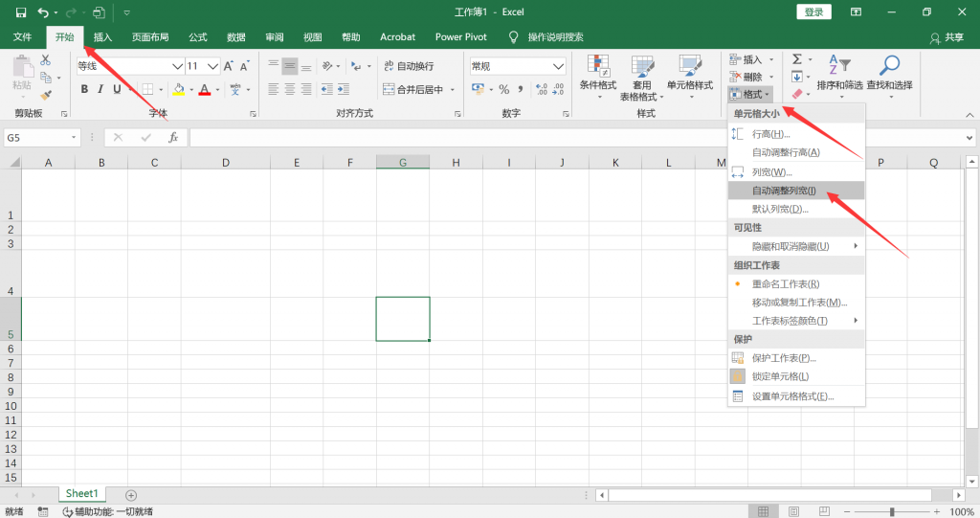Toggle middle vertical alignment
980x518 pixels.
coord(289,66)
